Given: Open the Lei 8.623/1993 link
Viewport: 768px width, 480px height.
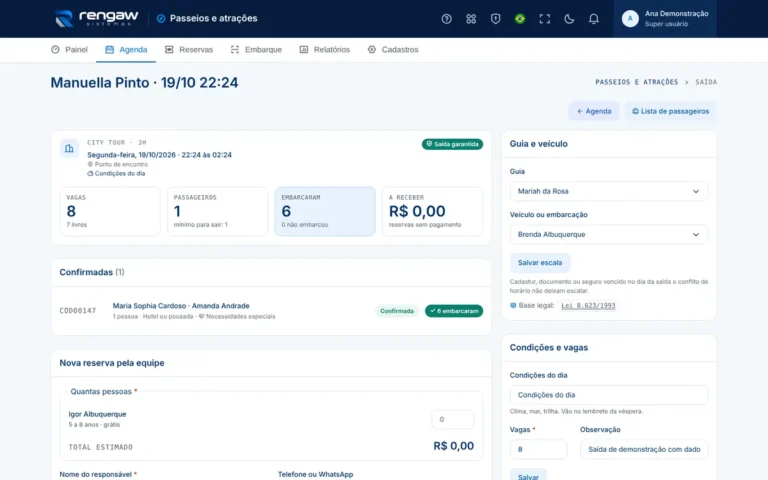Looking at the screenshot, I should pyautogui.click(x=588, y=306).
